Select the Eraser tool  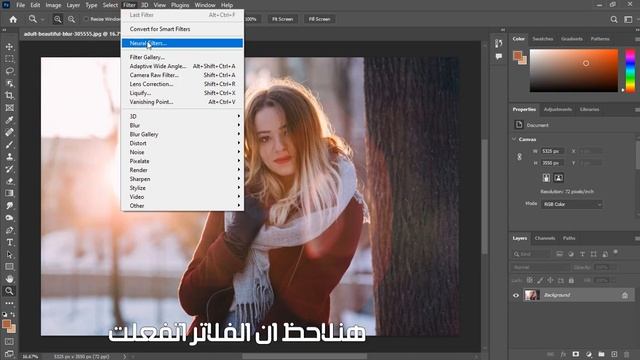point(9,181)
